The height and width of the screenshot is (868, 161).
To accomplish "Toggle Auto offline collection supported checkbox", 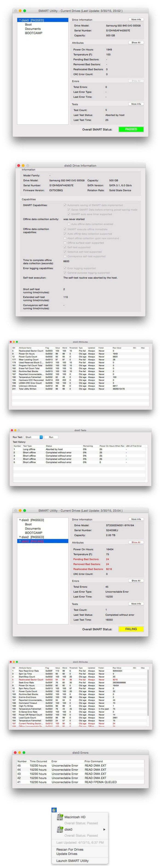I will [x=65, y=234].
